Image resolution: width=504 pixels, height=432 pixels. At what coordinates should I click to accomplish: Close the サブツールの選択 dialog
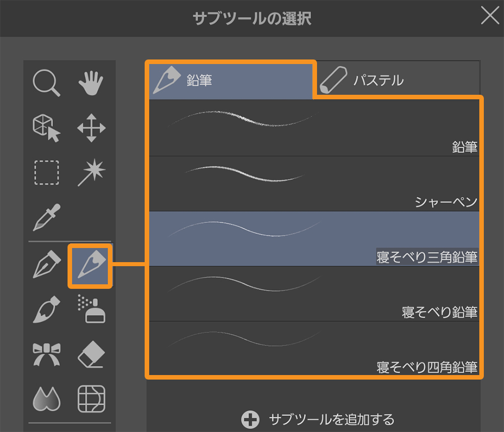[489, 16]
